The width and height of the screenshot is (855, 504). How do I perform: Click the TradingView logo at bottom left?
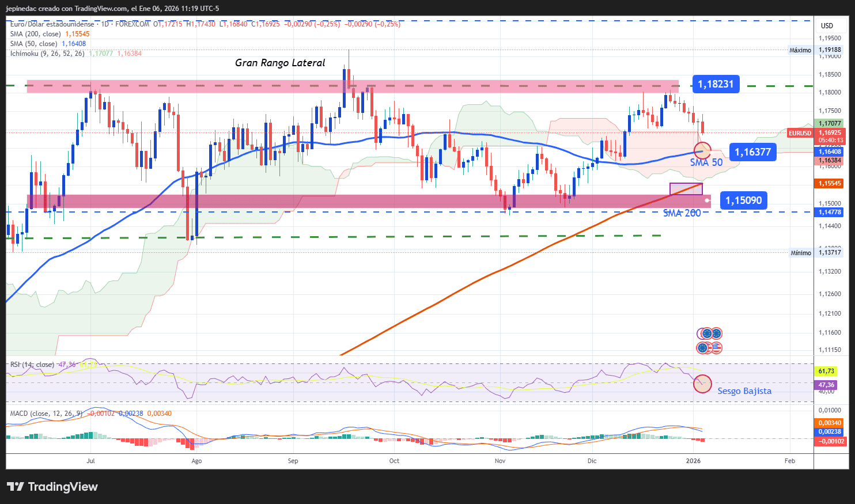click(52, 487)
